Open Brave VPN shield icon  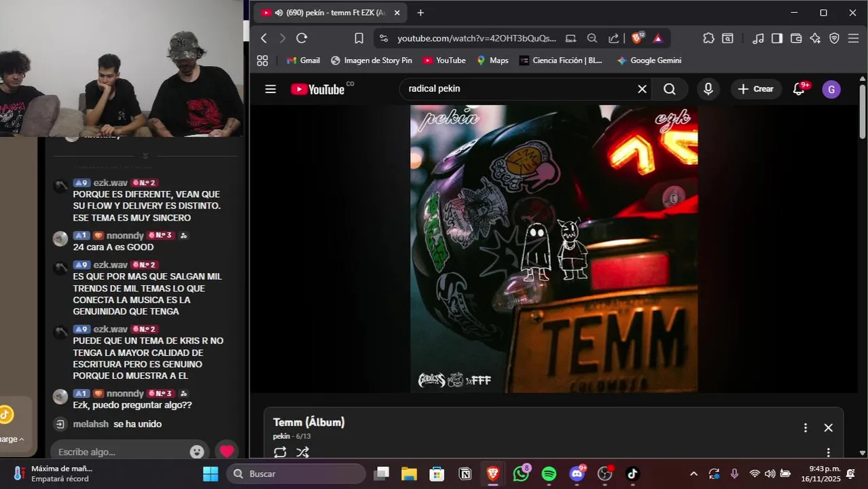(835, 39)
